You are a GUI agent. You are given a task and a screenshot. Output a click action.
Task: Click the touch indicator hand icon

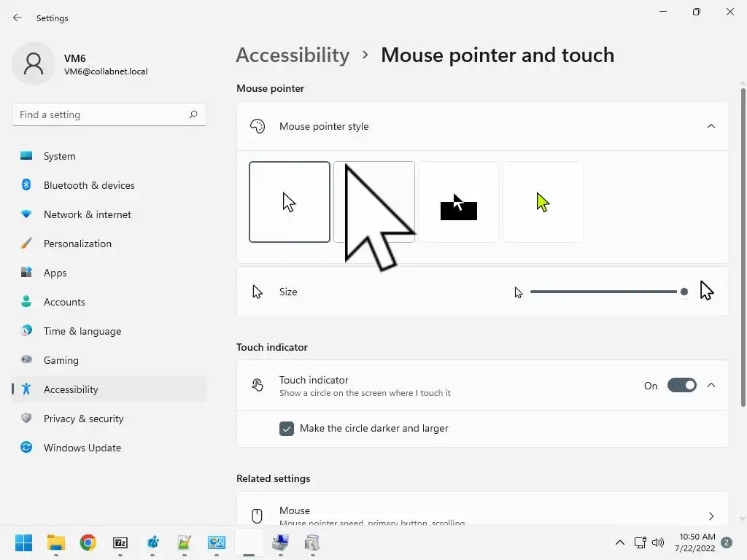click(x=258, y=385)
